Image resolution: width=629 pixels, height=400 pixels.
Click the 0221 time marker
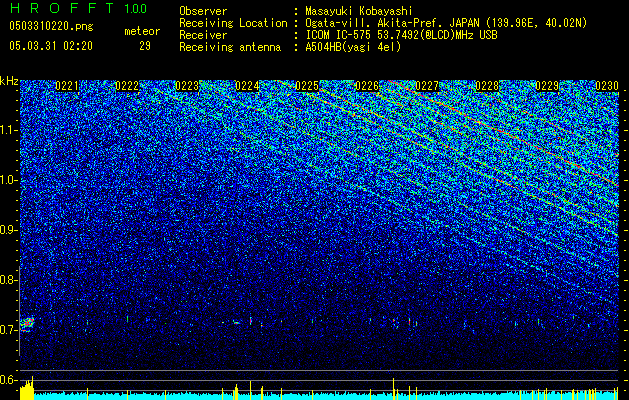coord(67,86)
